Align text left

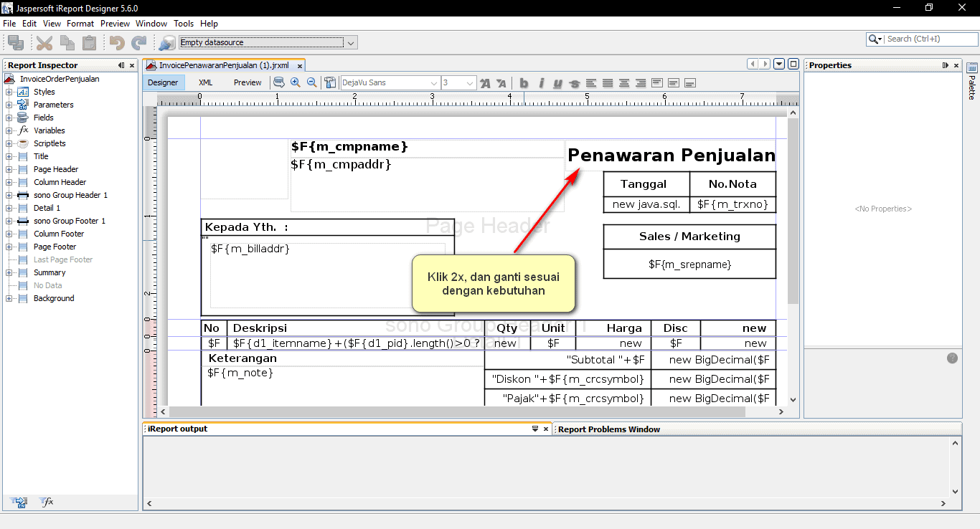tap(591, 83)
